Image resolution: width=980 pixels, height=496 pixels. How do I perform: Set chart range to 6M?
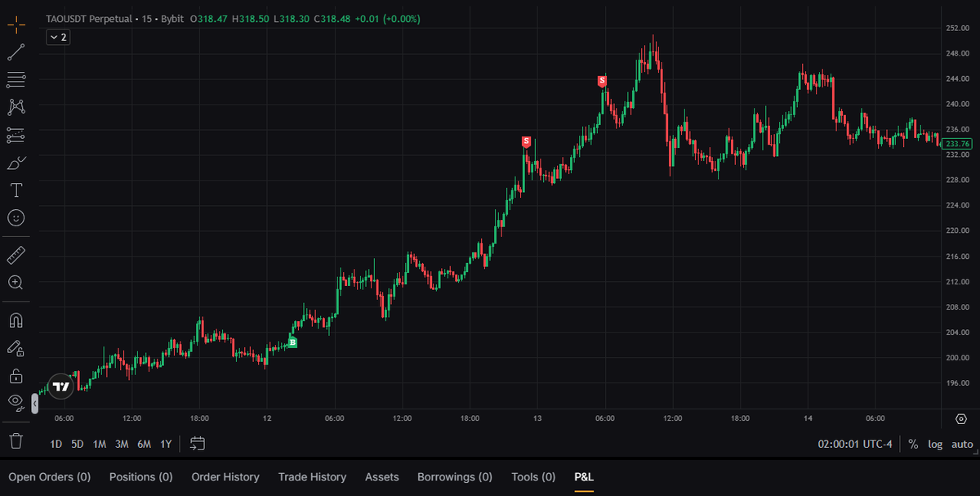(x=144, y=444)
